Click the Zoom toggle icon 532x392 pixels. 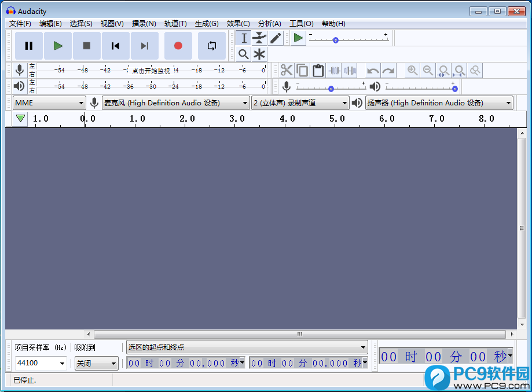475,71
